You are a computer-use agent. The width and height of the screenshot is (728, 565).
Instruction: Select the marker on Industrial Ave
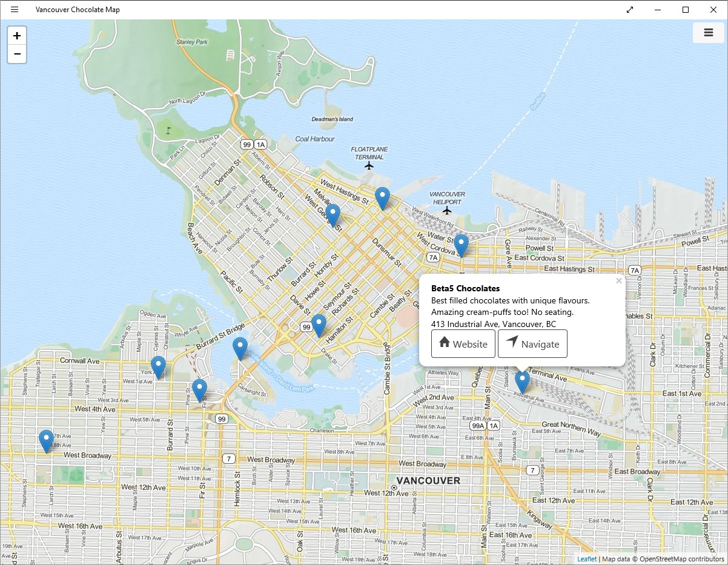tap(522, 383)
